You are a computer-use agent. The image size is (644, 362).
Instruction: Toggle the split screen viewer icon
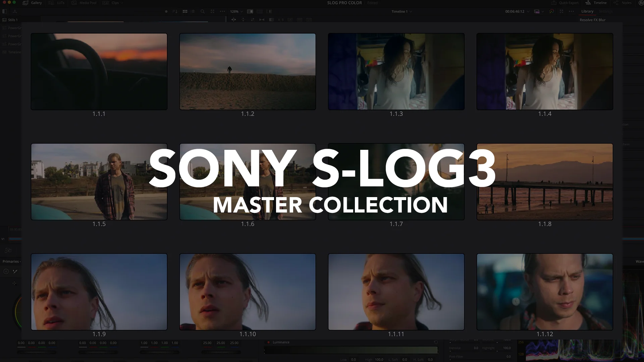pyautogui.click(x=260, y=11)
